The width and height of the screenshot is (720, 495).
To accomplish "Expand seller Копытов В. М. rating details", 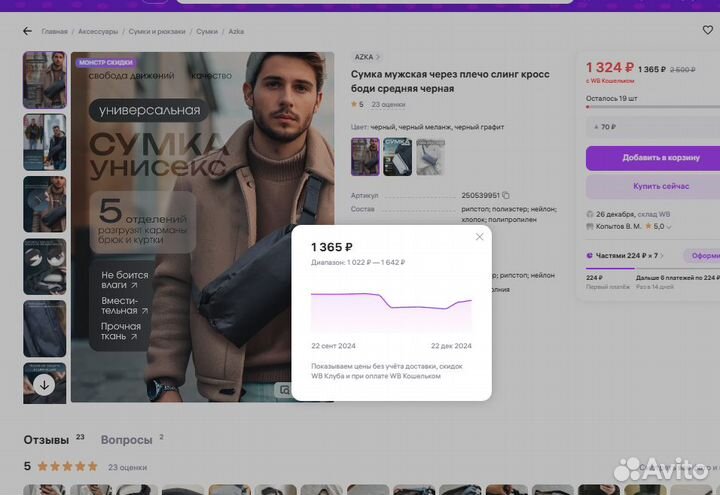I will click(x=669, y=227).
